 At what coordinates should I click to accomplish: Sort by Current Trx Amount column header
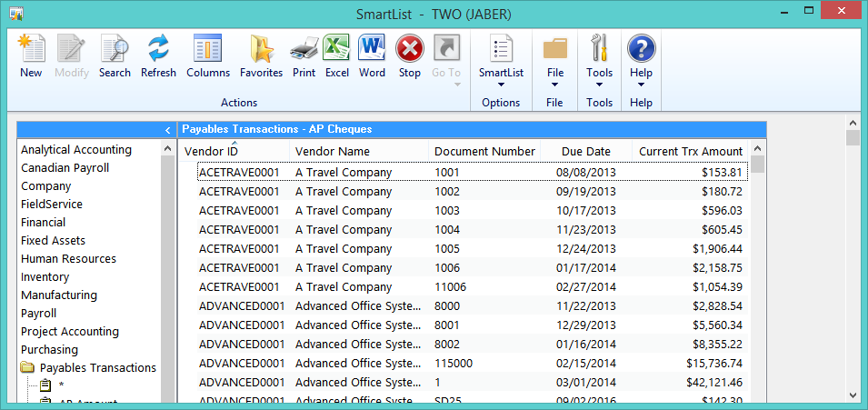pyautogui.click(x=690, y=151)
